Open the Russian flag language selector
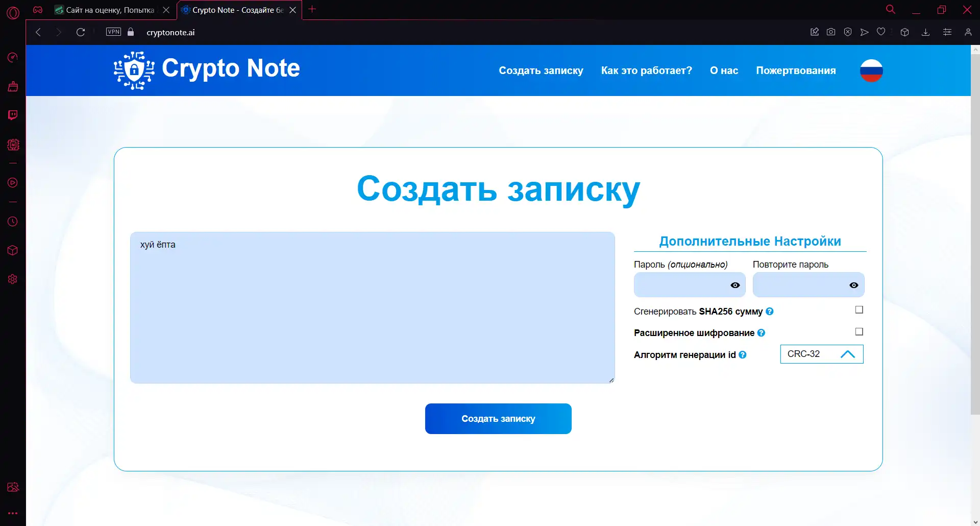 (871, 70)
